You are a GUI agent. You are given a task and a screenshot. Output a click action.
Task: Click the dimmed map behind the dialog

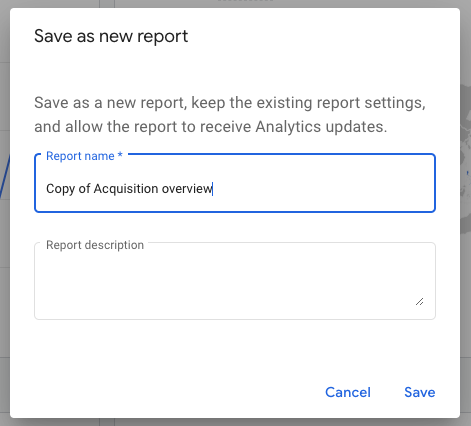466,160
